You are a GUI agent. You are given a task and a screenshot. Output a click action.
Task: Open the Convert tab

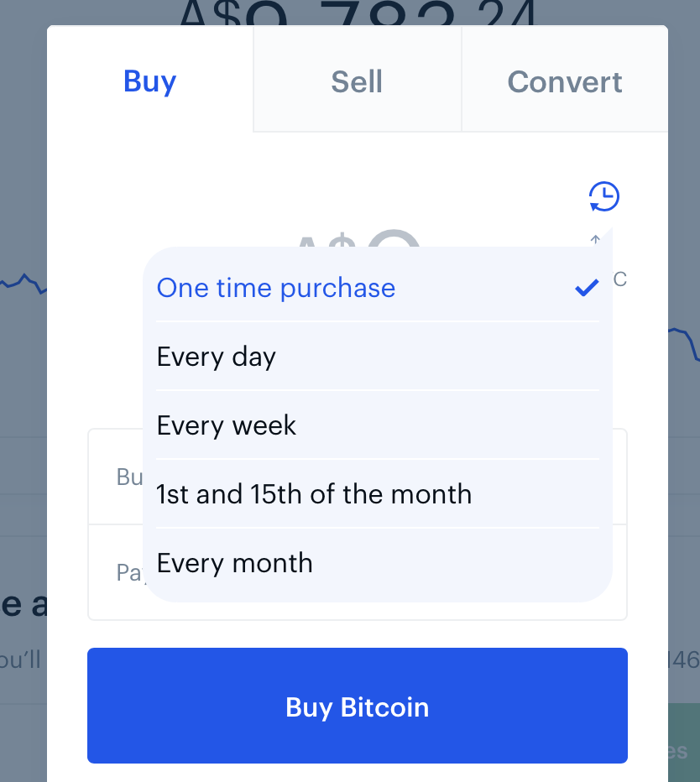565,81
